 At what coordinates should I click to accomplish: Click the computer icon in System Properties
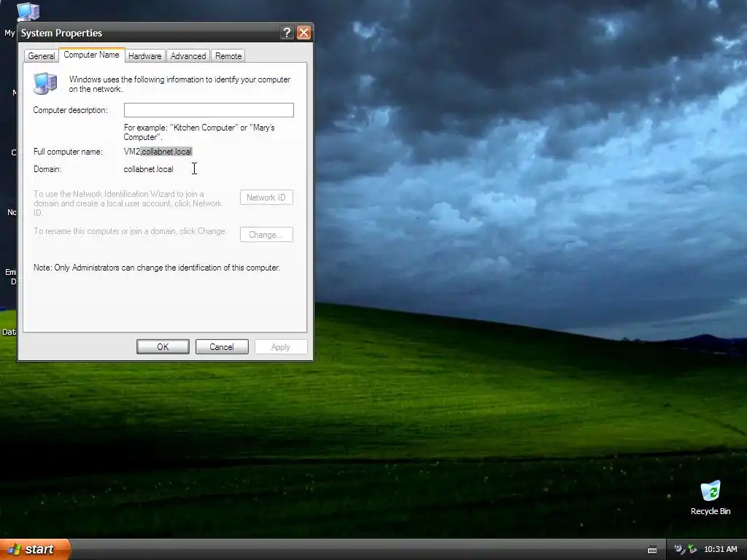pyautogui.click(x=45, y=83)
